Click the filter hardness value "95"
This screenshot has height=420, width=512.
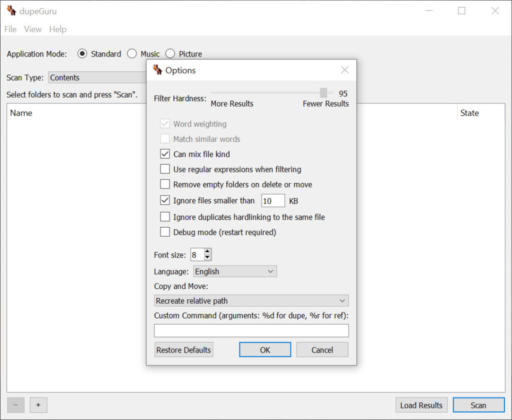[x=343, y=93]
